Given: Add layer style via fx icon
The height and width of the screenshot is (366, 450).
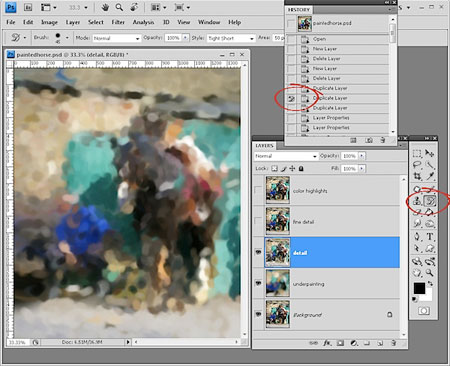Looking at the screenshot, I should click(327, 343).
